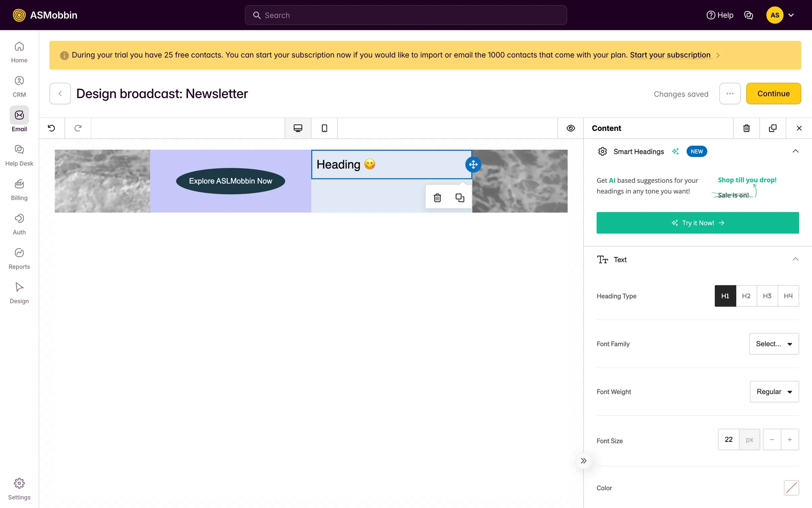Click the redo arrow icon
Screen dimensions: 812x508
pyautogui.click(x=78, y=128)
